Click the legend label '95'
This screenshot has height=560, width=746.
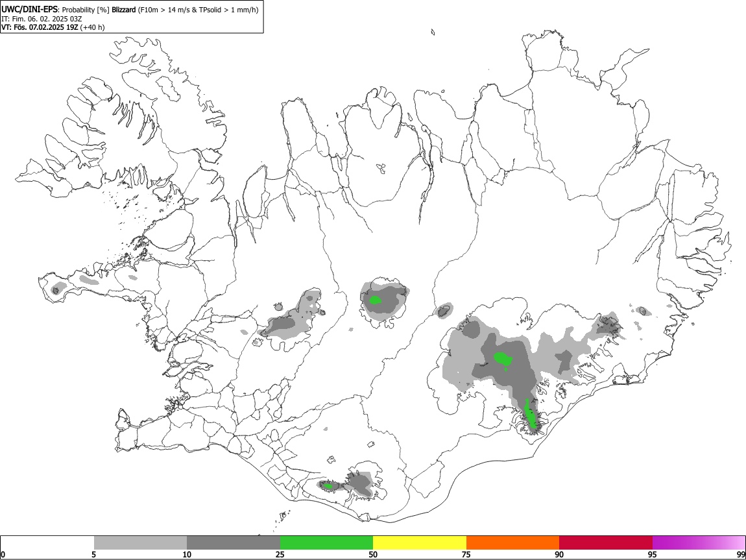click(653, 555)
